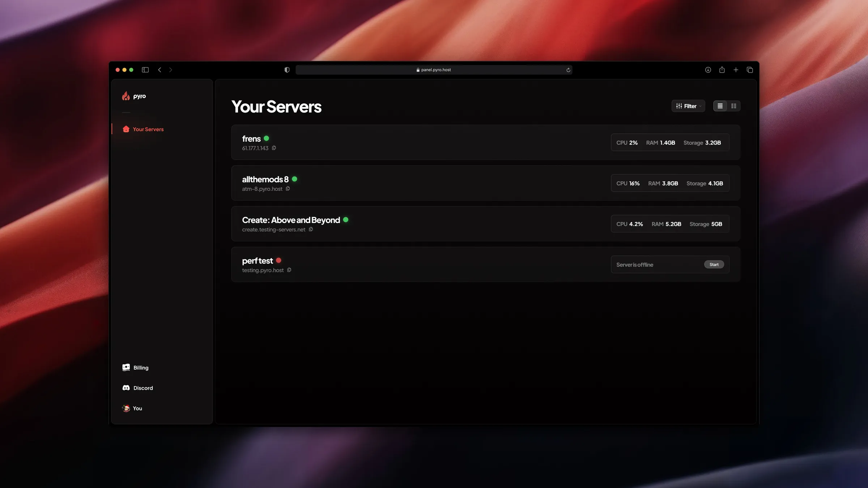Viewport: 868px width, 488px height.
Task: Switch to list view layout
Action: point(720,106)
